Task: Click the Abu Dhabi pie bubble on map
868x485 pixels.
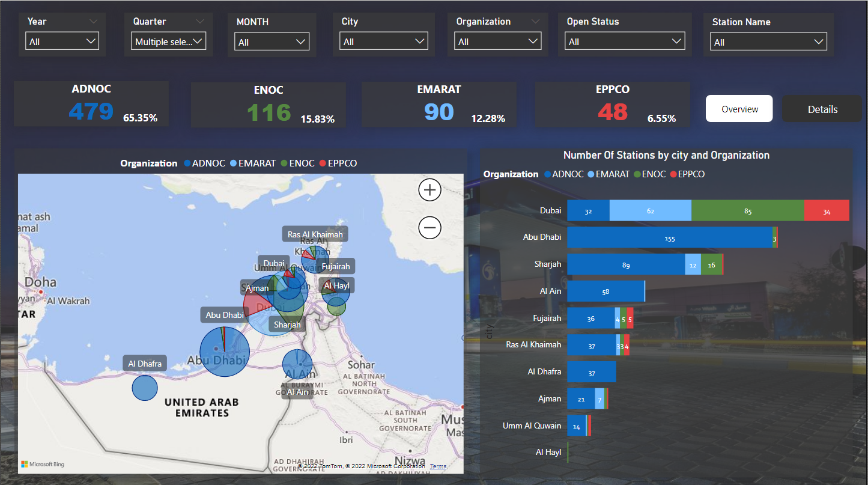Action: 225,352
